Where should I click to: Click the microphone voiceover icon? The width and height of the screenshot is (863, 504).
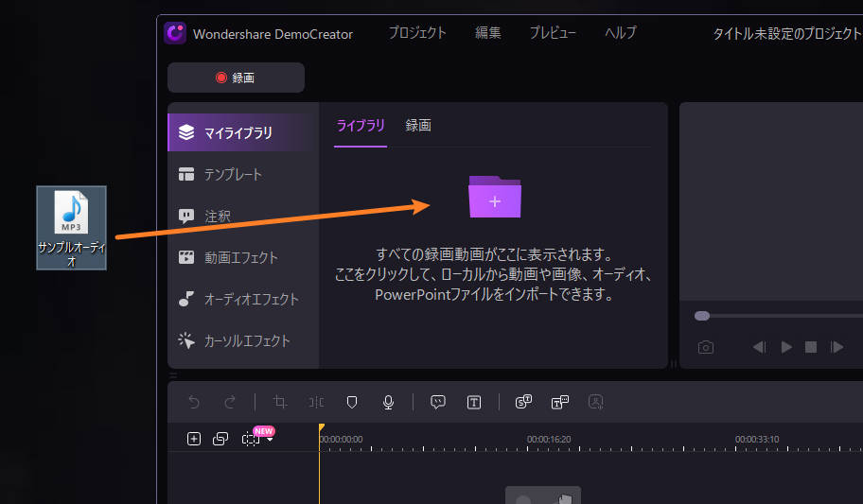[x=388, y=402]
